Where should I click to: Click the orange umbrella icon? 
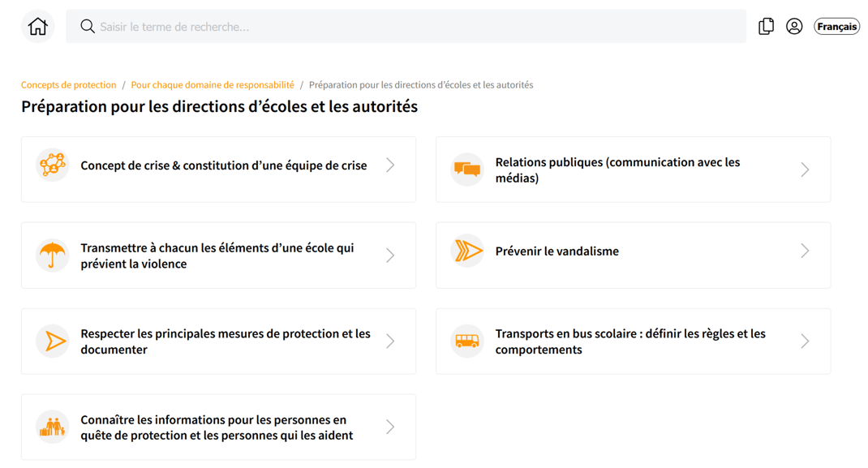(x=53, y=255)
